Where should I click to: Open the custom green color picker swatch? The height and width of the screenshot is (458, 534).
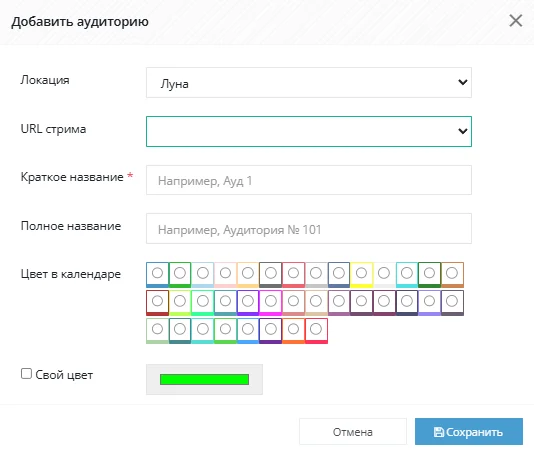click(x=204, y=379)
